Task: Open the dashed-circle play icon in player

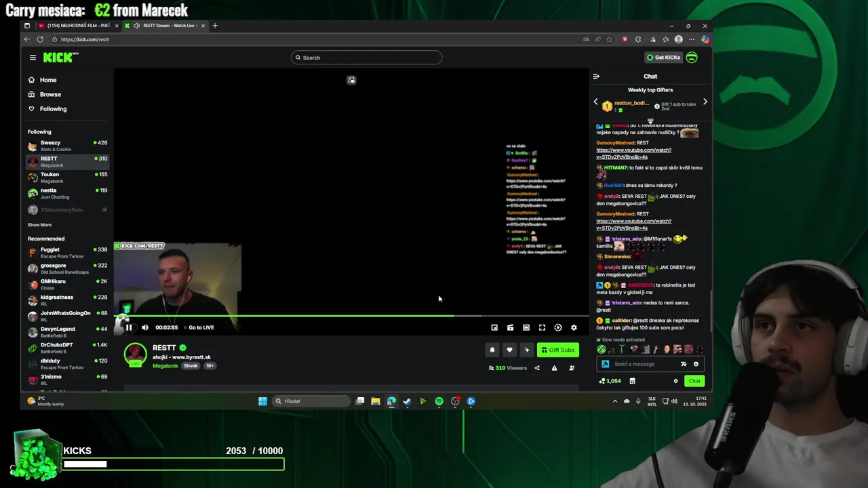Action: [558, 327]
